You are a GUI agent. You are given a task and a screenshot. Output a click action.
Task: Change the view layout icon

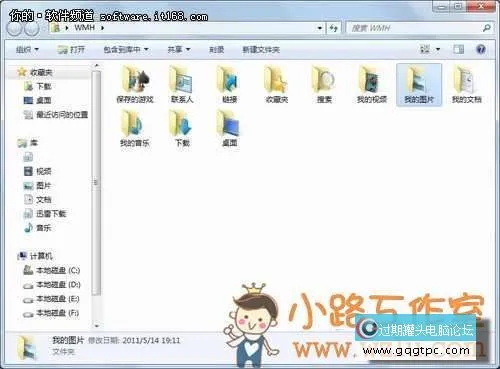pyautogui.click(x=425, y=50)
